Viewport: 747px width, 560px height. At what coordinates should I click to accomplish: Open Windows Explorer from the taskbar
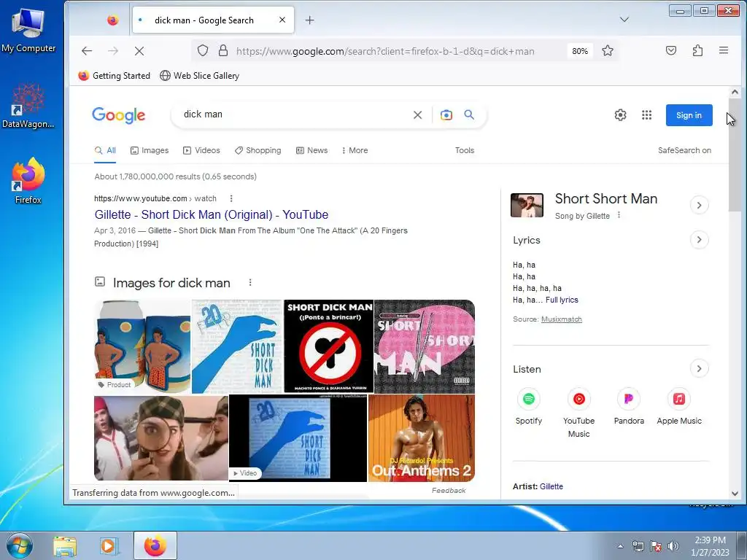[65, 546]
